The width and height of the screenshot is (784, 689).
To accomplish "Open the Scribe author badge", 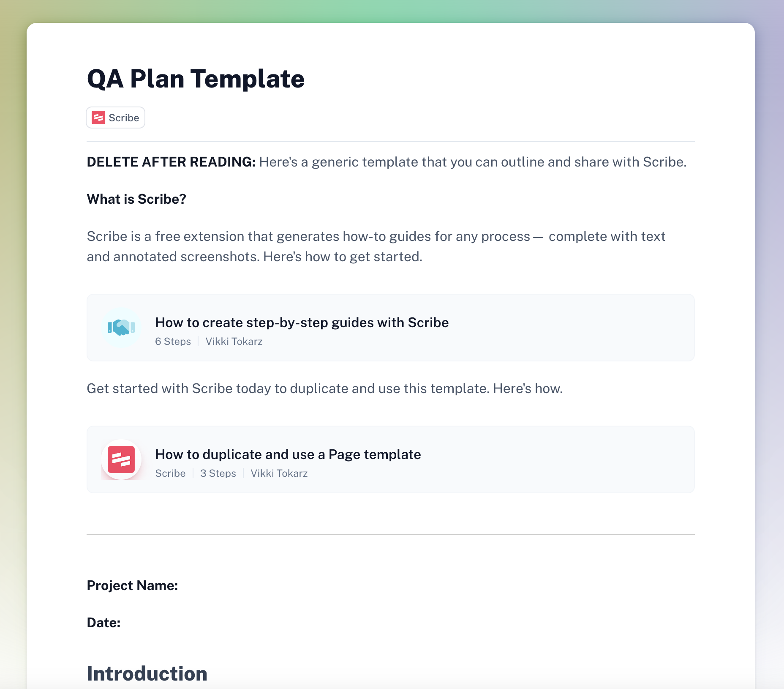I will pos(116,118).
